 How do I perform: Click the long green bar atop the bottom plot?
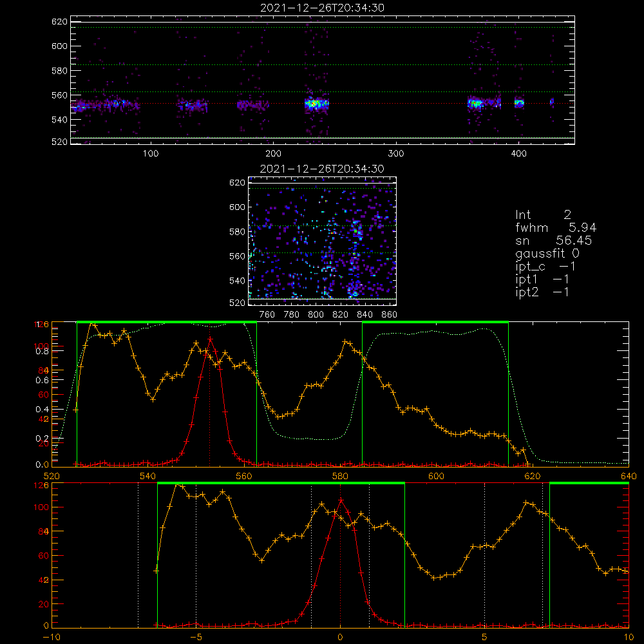pos(281,483)
